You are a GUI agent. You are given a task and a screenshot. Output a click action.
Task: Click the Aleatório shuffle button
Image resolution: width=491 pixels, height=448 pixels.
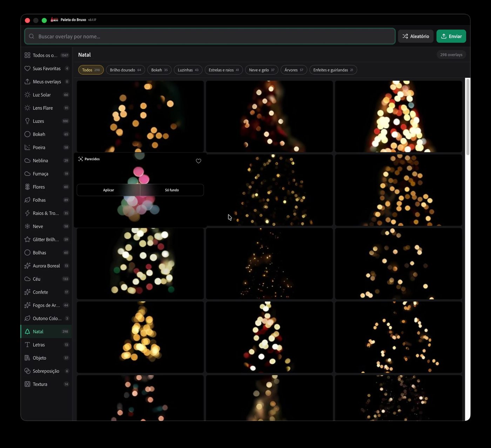coord(416,36)
